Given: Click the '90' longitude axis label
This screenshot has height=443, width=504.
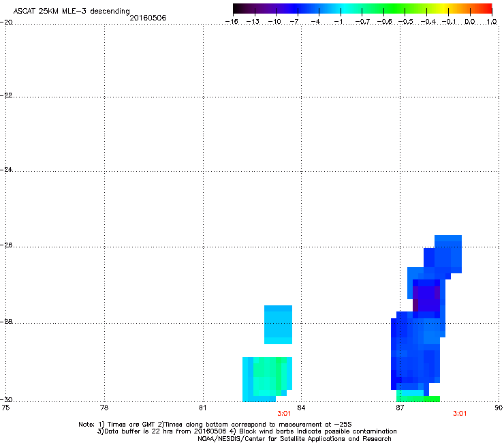Looking at the screenshot, I should 499,408.
